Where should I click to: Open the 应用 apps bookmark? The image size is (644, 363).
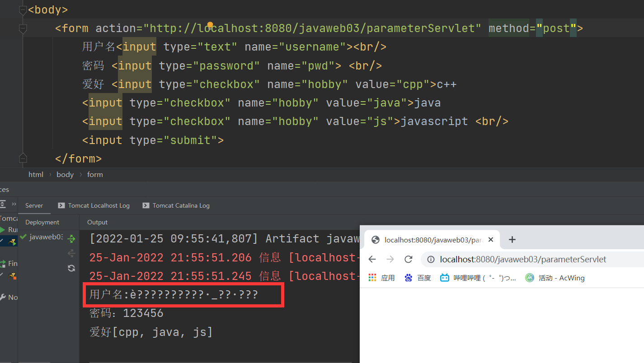point(382,278)
